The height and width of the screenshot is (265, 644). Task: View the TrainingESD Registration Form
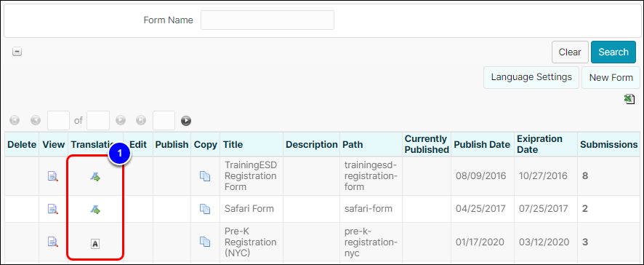(53, 176)
